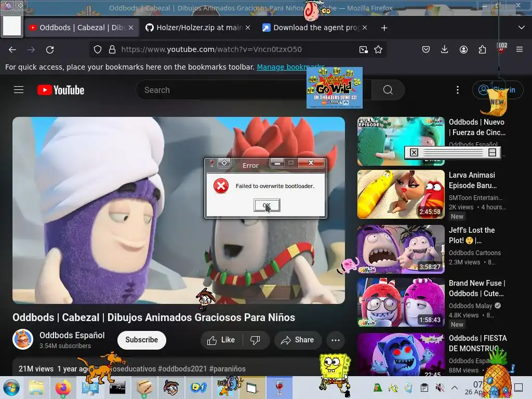Open YouTube settings three-dot menu

click(458, 90)
